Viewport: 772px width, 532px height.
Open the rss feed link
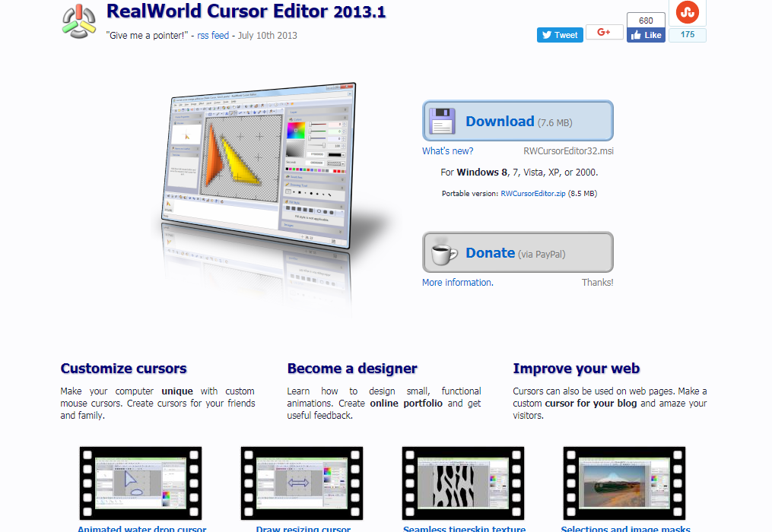pyautogui.click(x=213, y=36)
